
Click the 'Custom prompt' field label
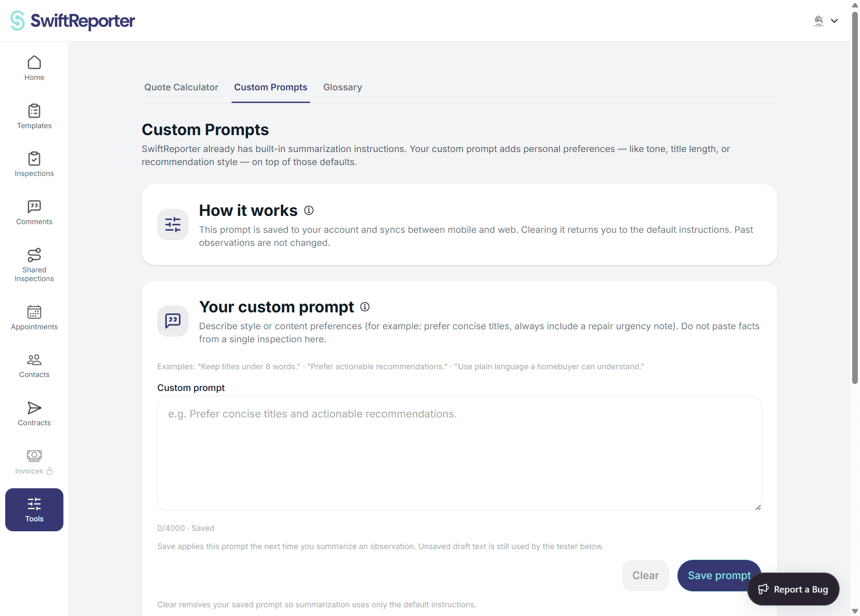coord(191,388)
